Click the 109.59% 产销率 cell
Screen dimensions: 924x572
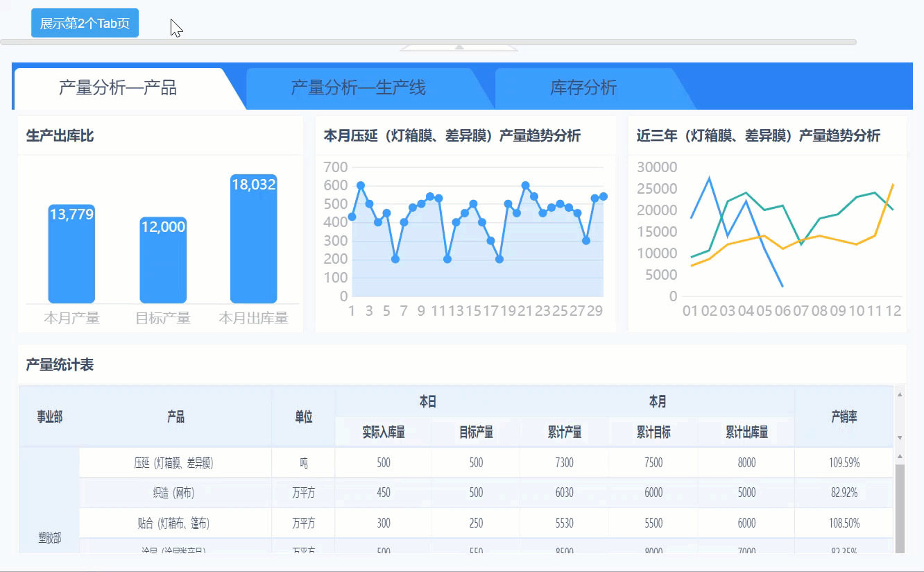point(844,463)
